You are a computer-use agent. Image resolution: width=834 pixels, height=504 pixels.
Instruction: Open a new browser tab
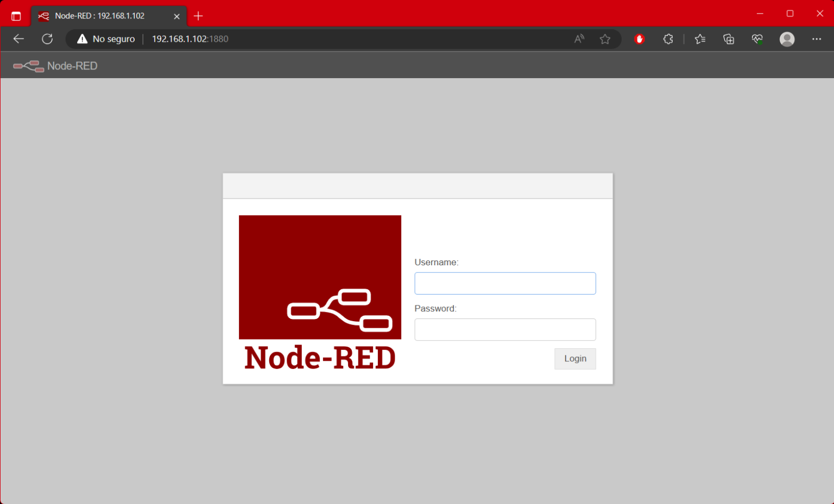[198, 16]
